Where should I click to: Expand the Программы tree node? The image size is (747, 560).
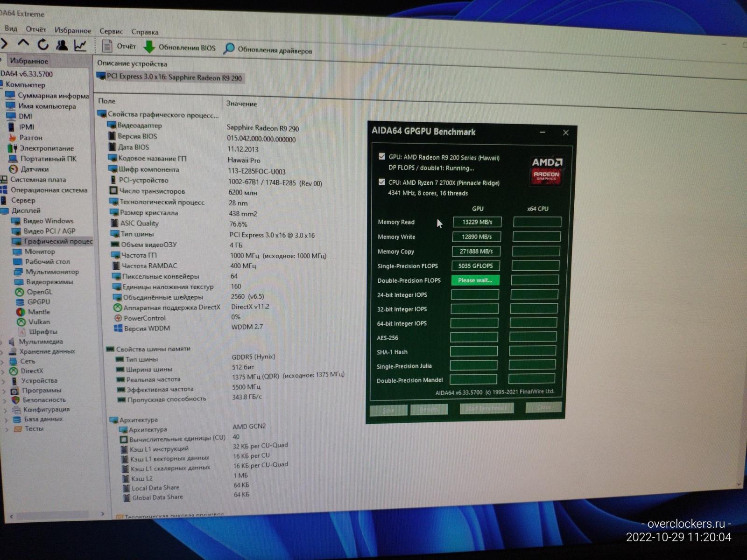click(4, 391)
